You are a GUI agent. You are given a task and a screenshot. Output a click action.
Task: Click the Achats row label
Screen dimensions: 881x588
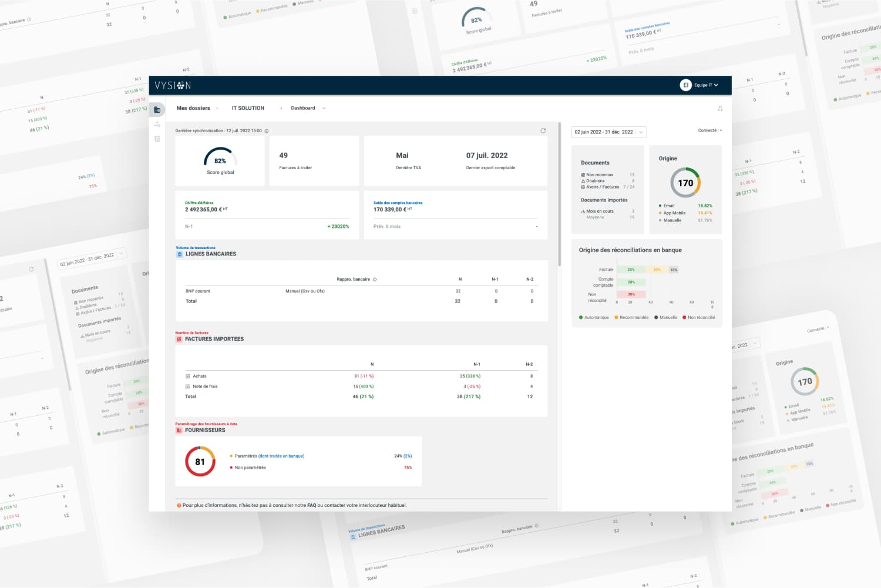pos(200,377)
